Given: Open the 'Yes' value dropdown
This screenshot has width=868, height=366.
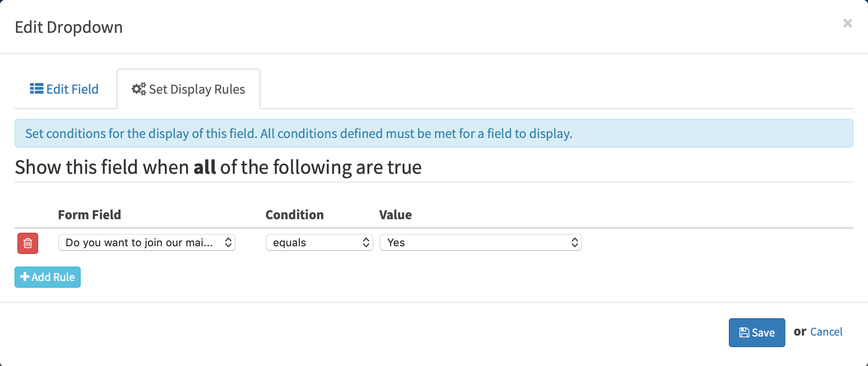Looking at the screenshot, I should (480, 242).
